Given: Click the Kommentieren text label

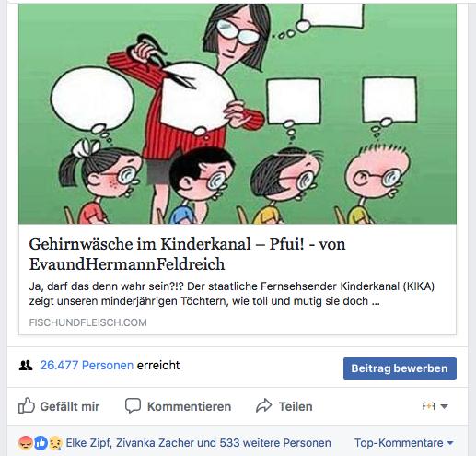Looking at the screenshot, I should (x=189, y=406).
